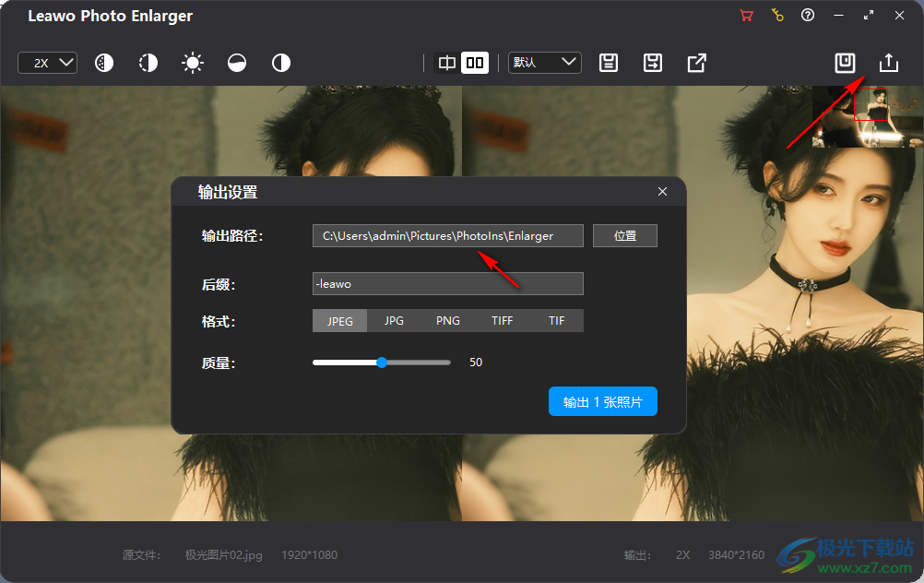Screen dimensions: 924x583
Task: Click the upload/output icon at top right
Action: click(888, 63)
